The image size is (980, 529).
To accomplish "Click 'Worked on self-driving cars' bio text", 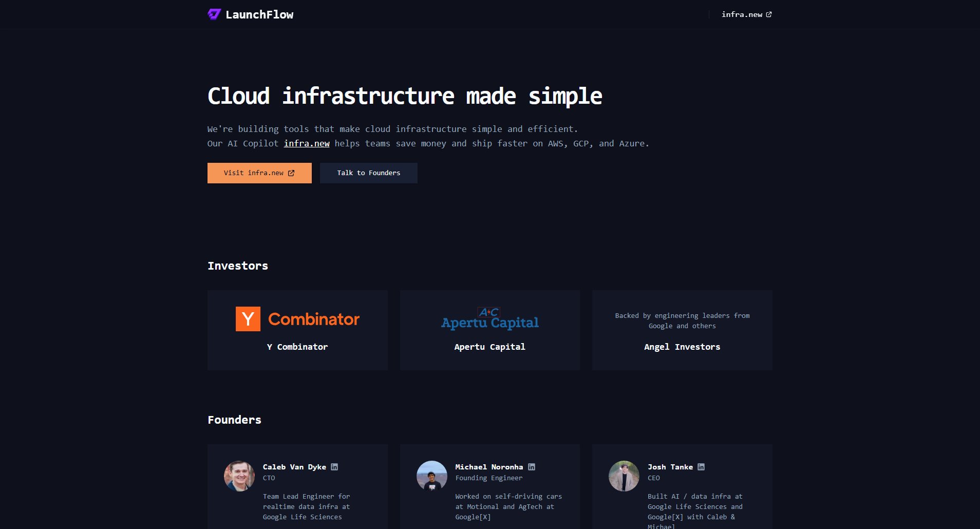I will (508, 506).
